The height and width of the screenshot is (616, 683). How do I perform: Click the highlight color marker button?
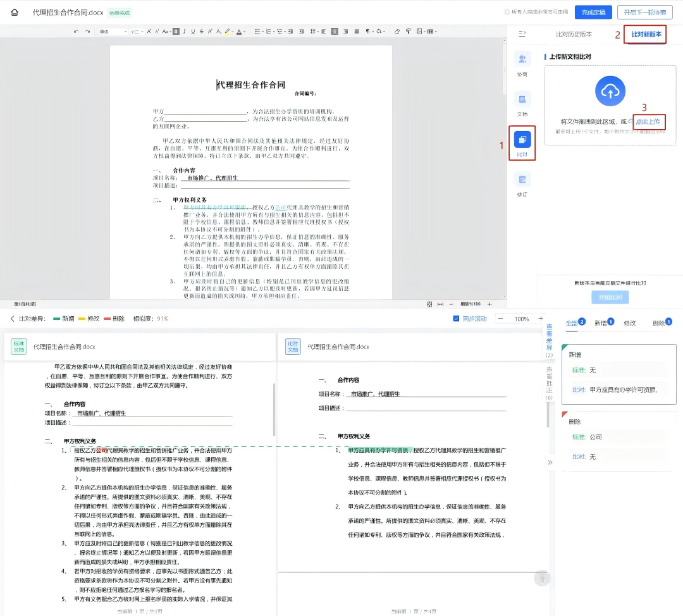[x=227, y=31]
